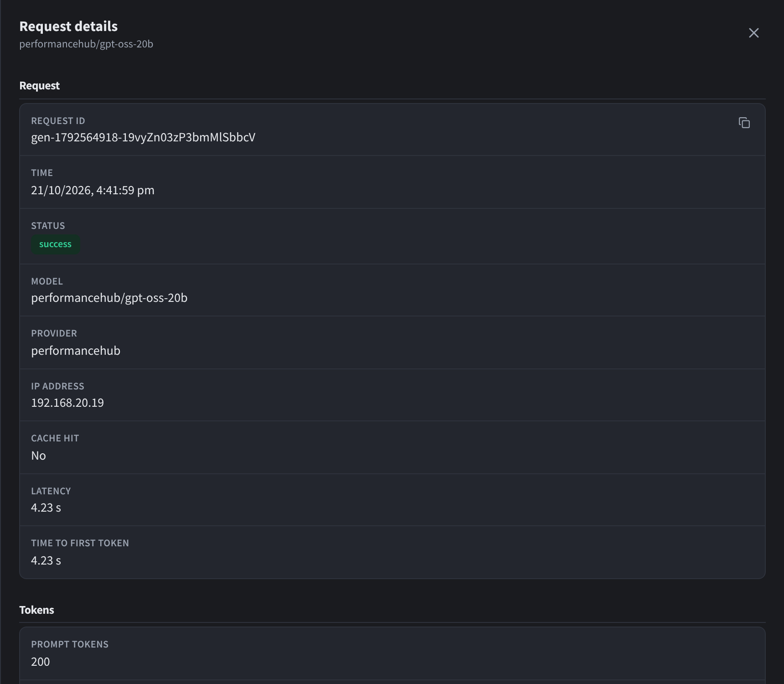Click the STATUS label
784x684 pixels.
(x=48, y=226)
